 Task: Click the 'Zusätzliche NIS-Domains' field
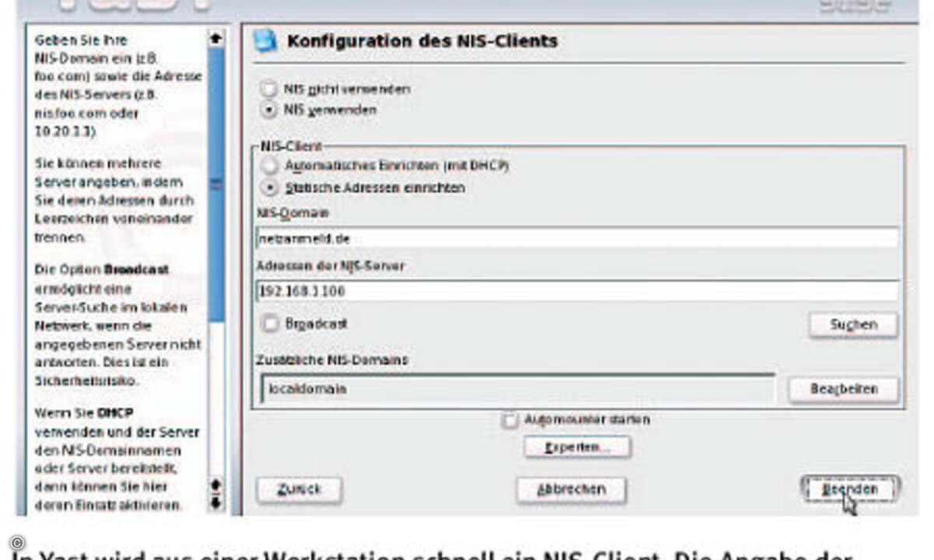point(517,388)
